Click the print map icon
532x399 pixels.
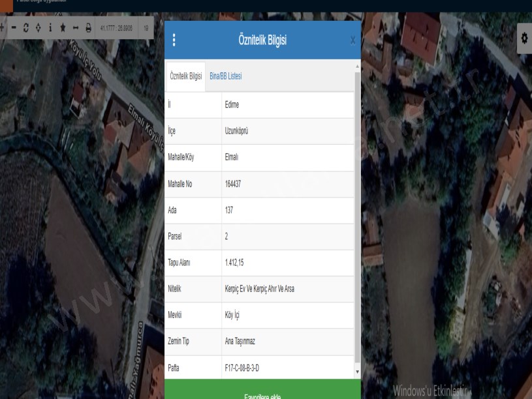tap(87, 29)
